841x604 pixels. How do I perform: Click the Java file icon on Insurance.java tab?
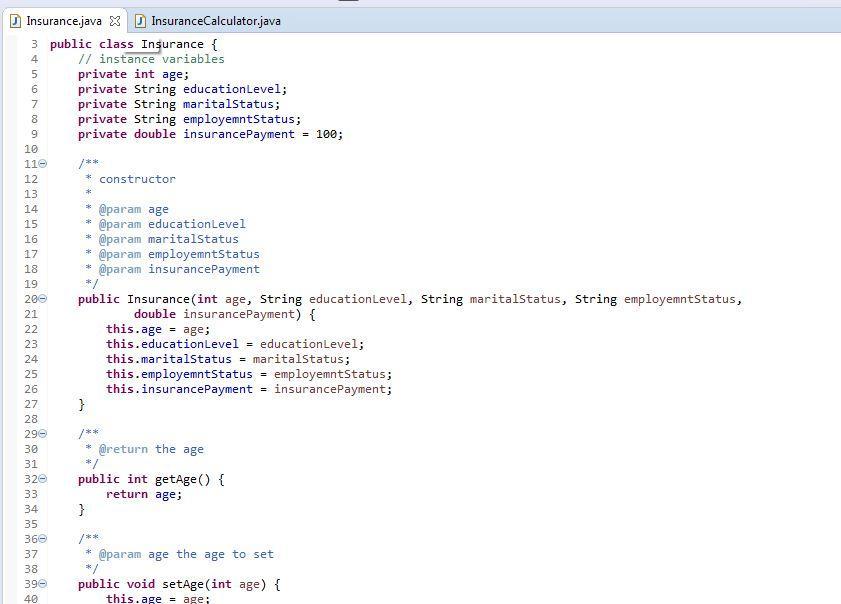[14, 20]
